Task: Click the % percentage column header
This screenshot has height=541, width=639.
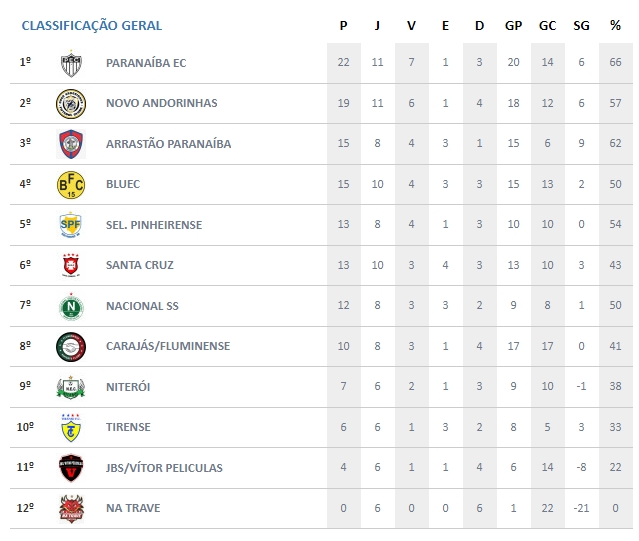Action: tap(615, 25)
